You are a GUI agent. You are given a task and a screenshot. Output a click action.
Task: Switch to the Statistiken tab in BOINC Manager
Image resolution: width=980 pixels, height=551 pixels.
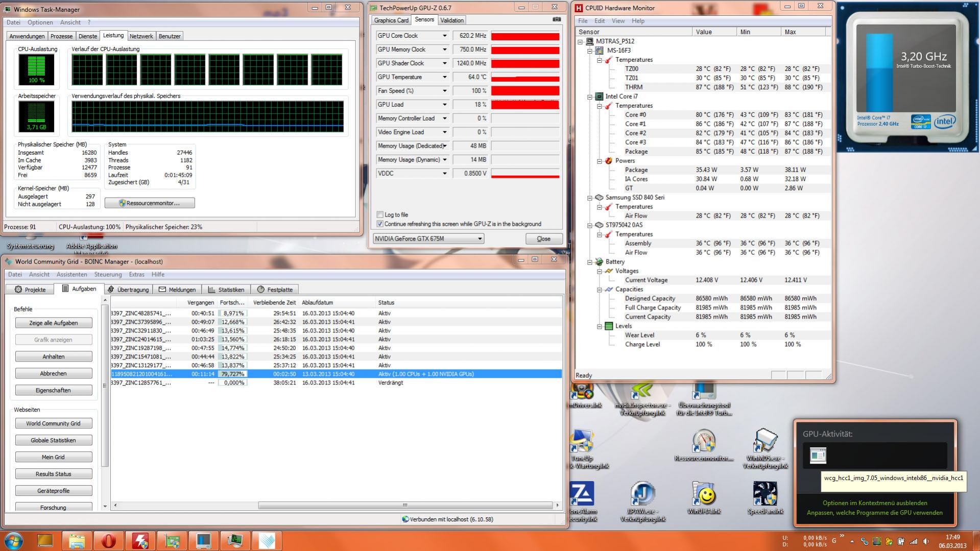[227, 290]
